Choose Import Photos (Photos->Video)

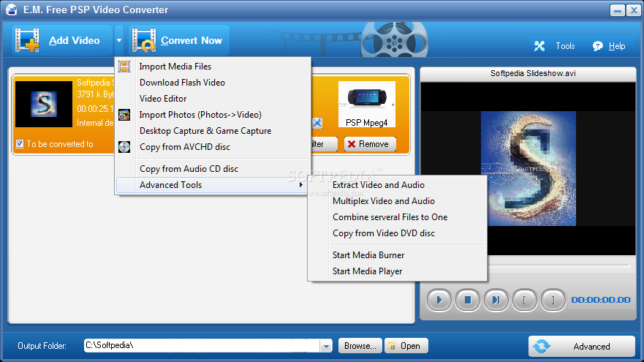tap(213, 115)
